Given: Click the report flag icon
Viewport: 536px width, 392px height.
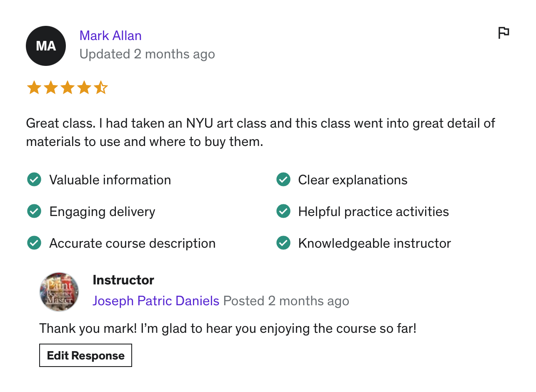Looking at the screenshot, I should pos(503,33).
